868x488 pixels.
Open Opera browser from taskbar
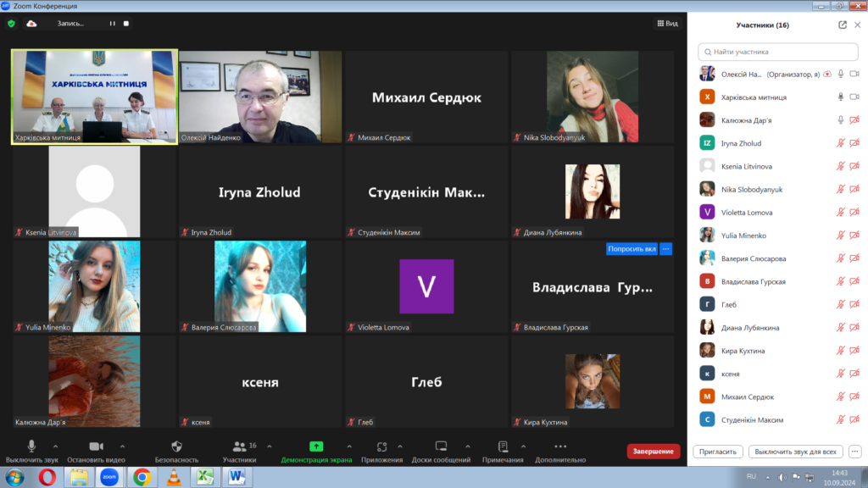47,477
